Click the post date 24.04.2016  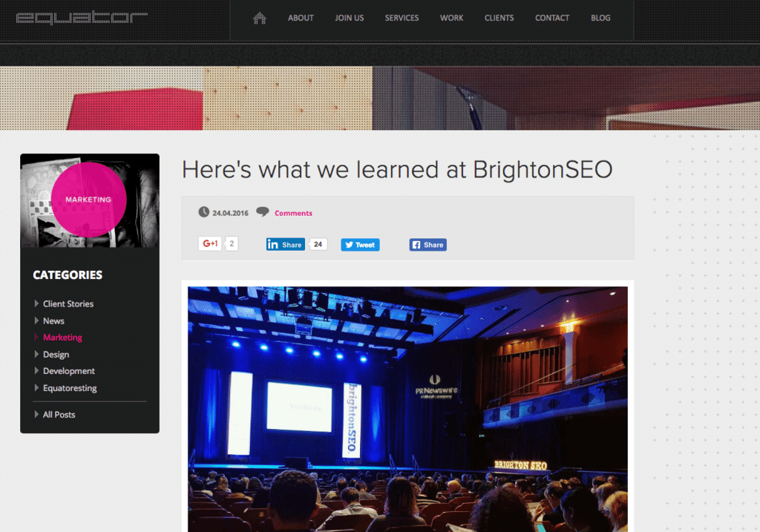pyautogui.click(x=230, y=213)
